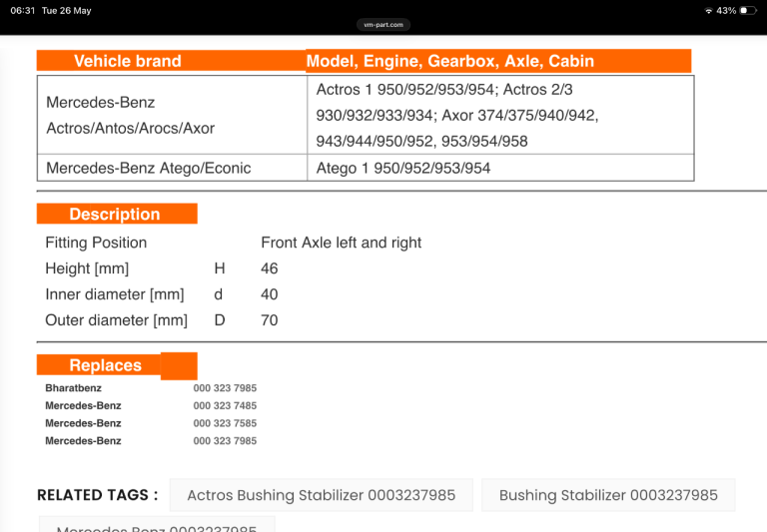
Task: Select the 'Bharatbenz' brand name
Action: (x=73, y=387)
